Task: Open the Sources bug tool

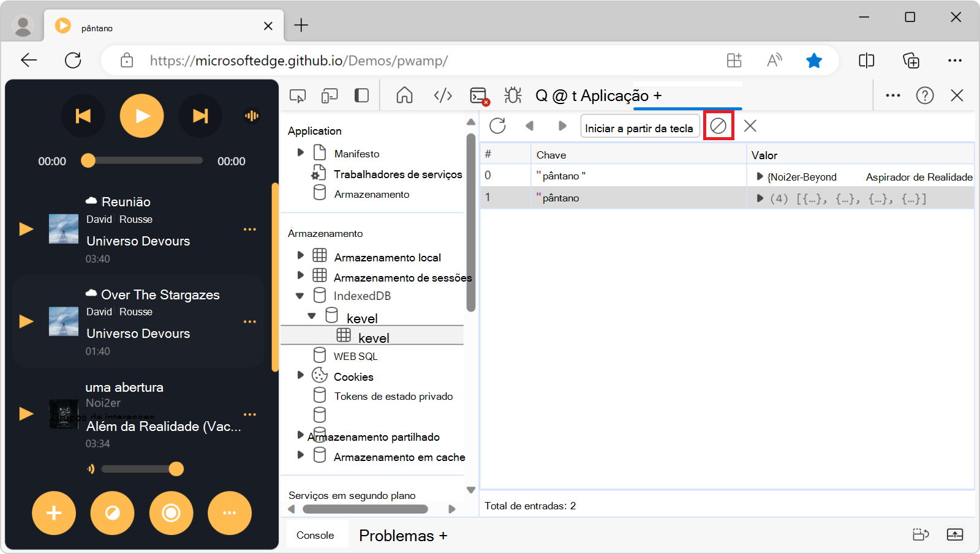Action: click(x=513, y=95)
